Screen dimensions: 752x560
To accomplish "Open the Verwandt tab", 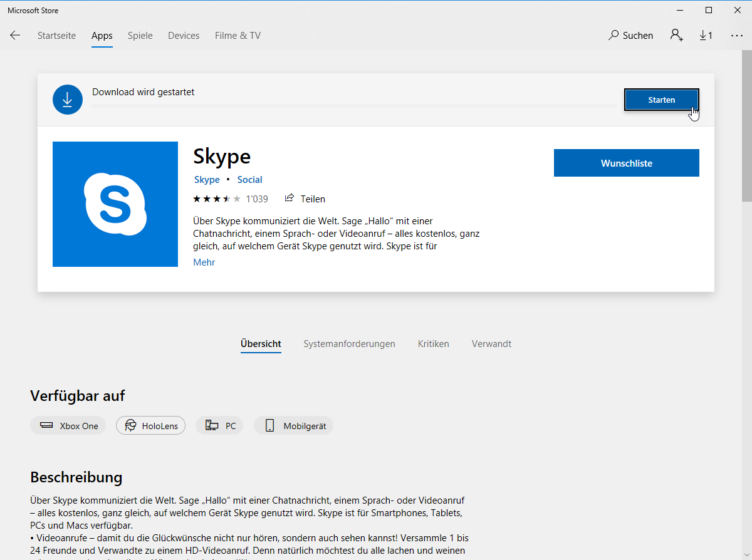I will click(491, 344).
